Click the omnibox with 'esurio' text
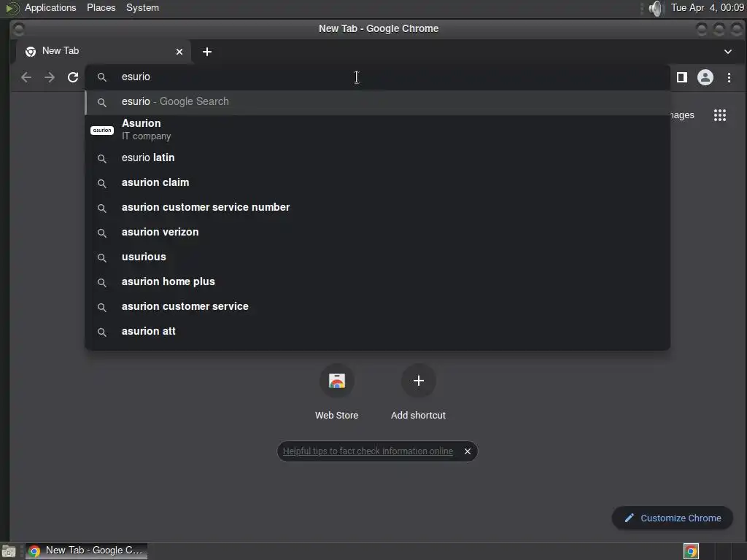747x560 pixels. [x=377, y=77]
